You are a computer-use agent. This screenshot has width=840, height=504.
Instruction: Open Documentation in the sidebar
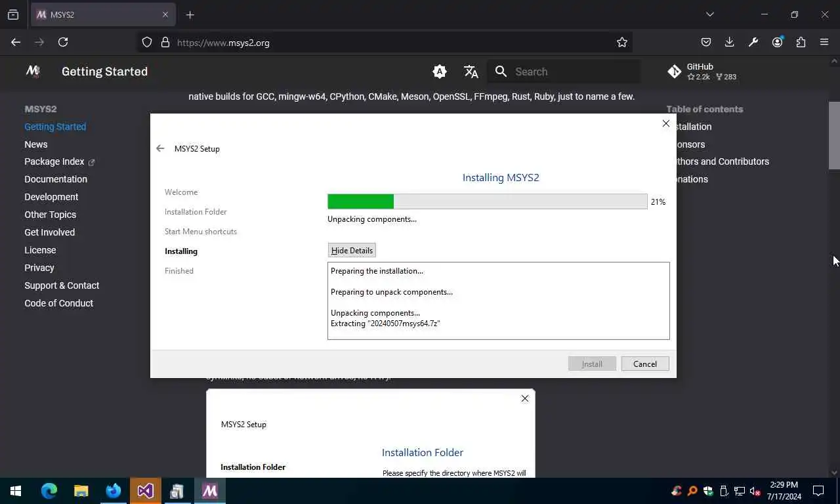tap(56, 179)
